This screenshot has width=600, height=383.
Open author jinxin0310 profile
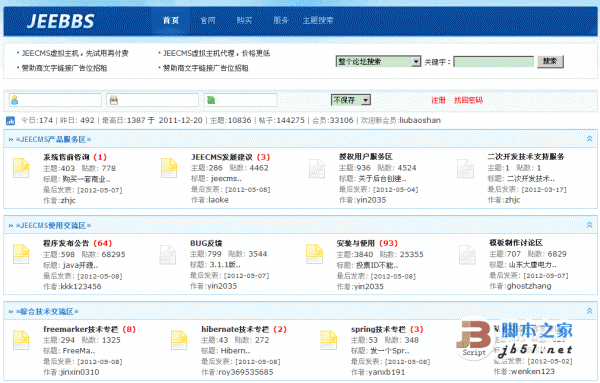[80, 372]
